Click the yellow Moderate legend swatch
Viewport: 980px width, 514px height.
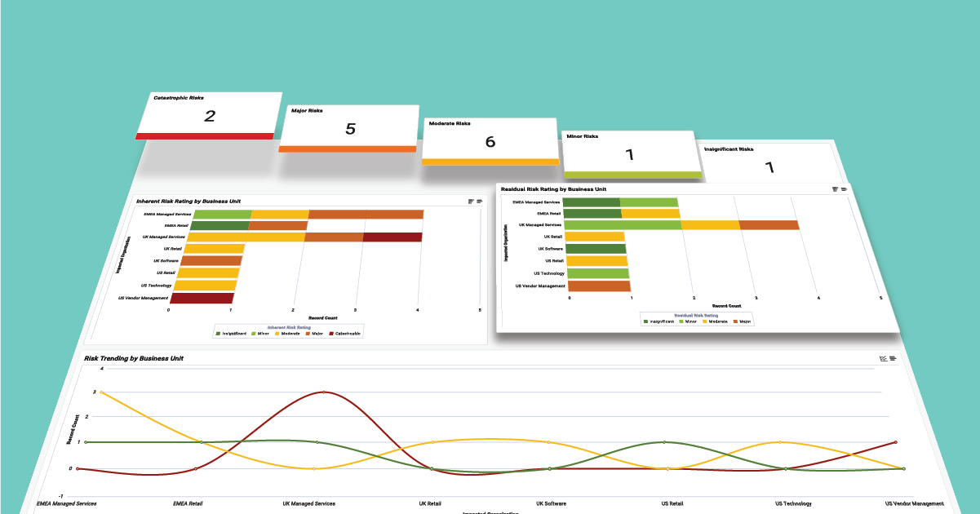click(277, 333)
